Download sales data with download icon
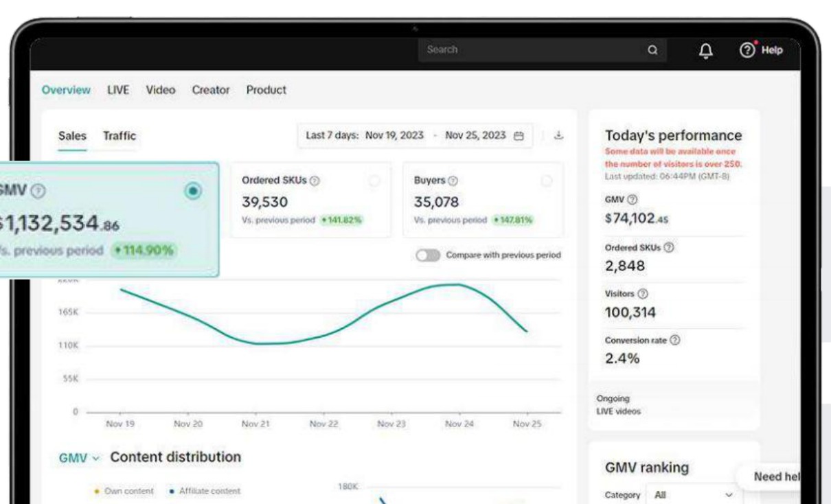This screenshot has width=831, height=504. pos(558,135)
